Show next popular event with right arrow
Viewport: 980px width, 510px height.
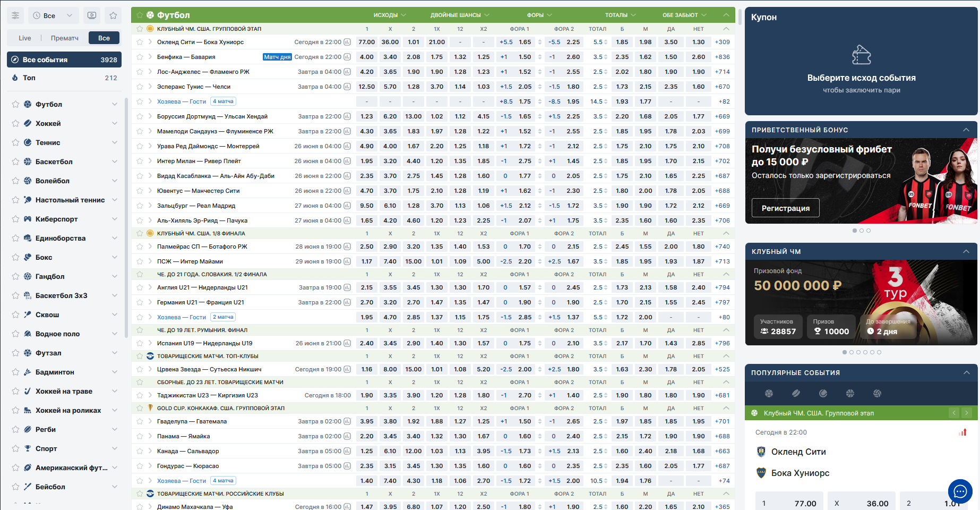pos(966,413)
